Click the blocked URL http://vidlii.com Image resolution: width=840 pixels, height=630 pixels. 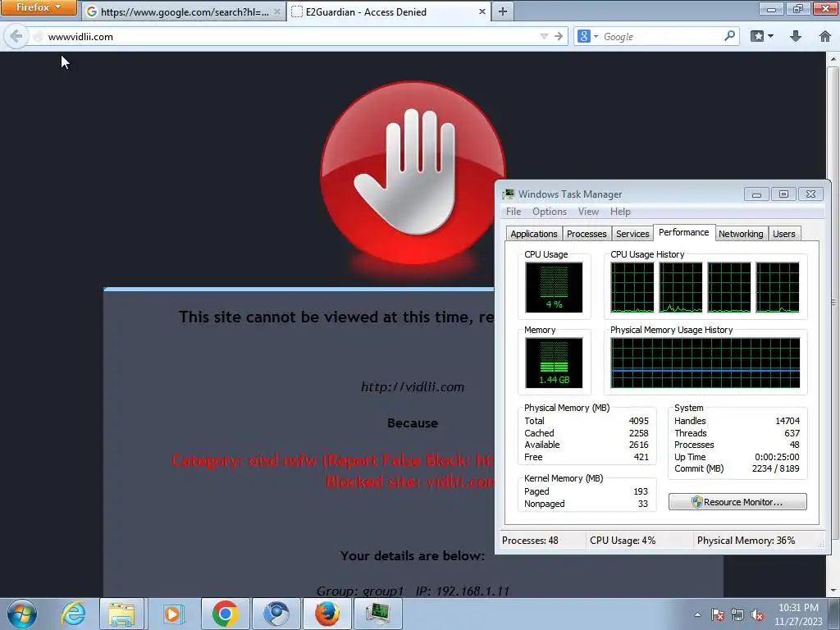413,387
